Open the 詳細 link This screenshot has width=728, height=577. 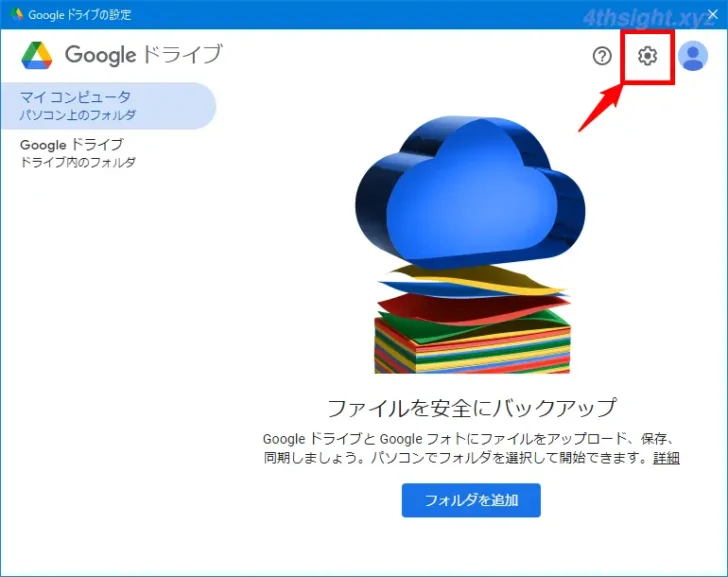[x=666, y=458]
